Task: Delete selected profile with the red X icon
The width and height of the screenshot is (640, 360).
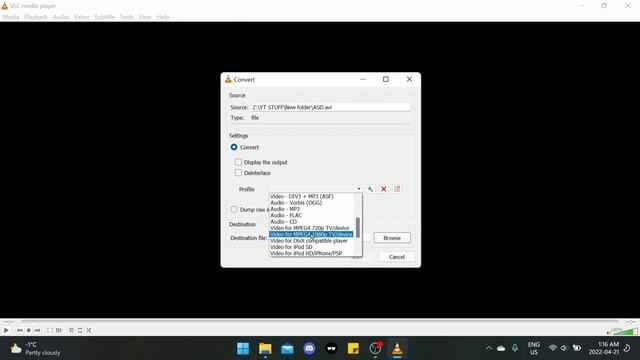Action: click(x=384, y=189)
